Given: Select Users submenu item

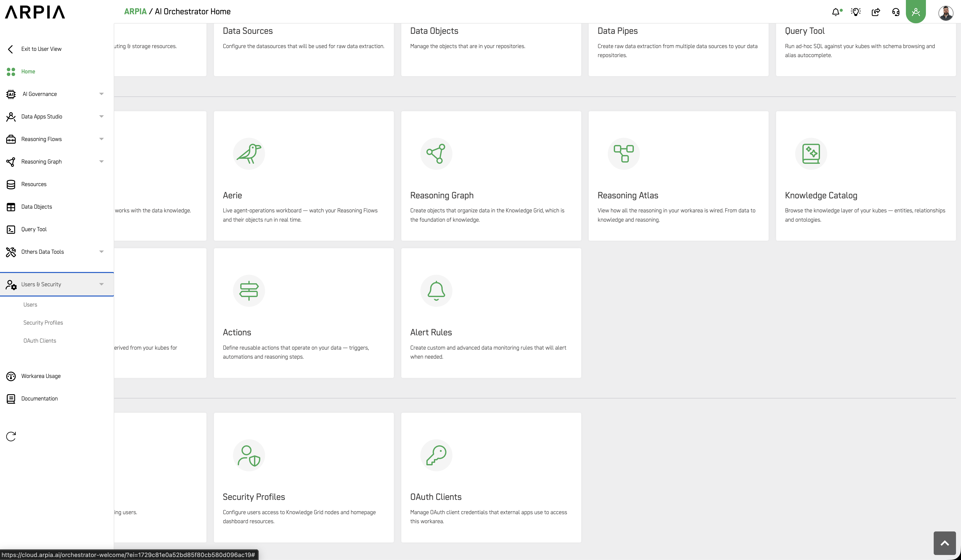Looking at the screenshot, I should pyautogui.click(x=30, y=305).
